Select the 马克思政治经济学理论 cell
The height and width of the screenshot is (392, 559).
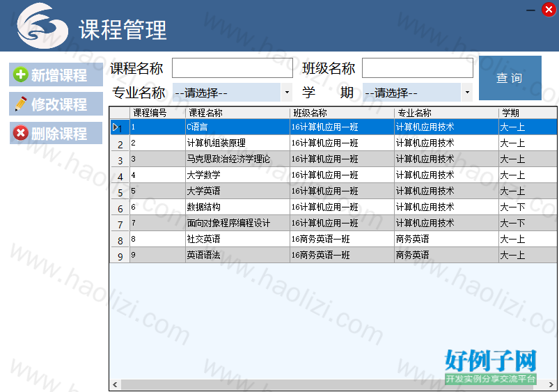coord(238,159)
